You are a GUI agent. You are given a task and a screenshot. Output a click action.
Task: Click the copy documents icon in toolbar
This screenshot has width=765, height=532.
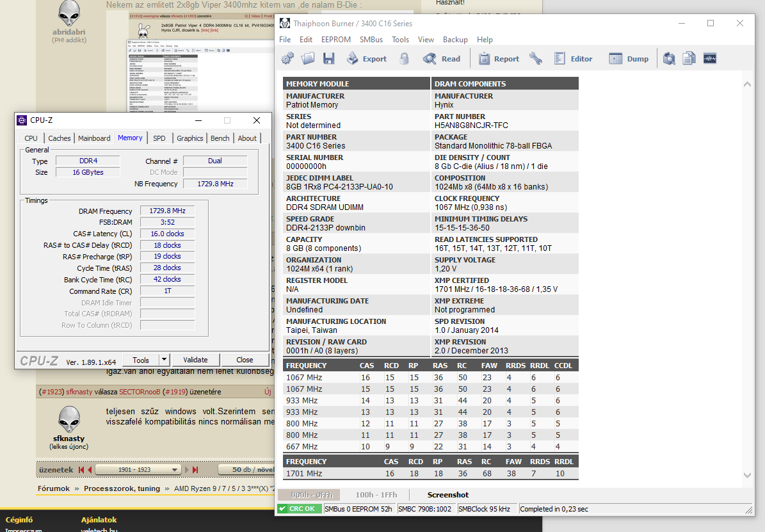coord(689,58)
